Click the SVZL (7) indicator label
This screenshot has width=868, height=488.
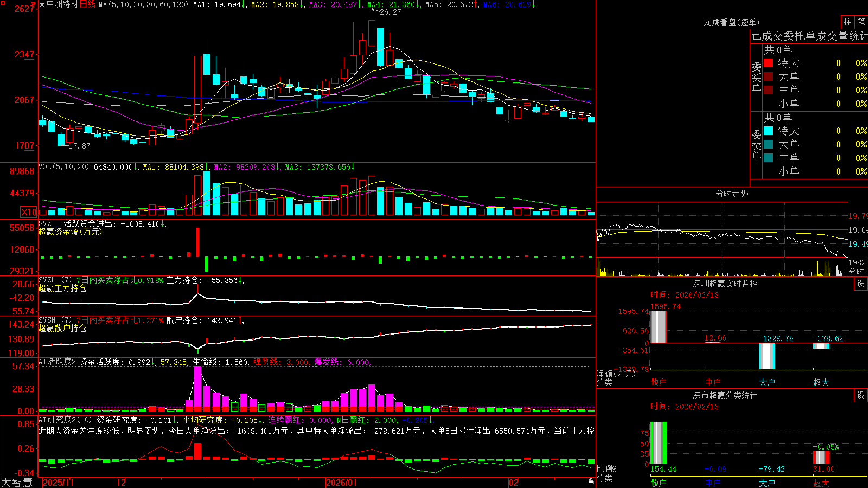[x=55, y=280]
